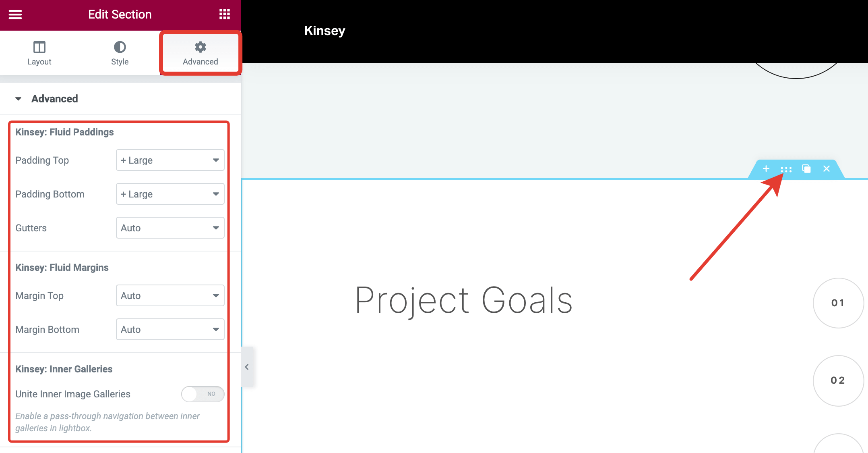
Task: Duplicate the section using the copy icon
Action: [806, 169]
